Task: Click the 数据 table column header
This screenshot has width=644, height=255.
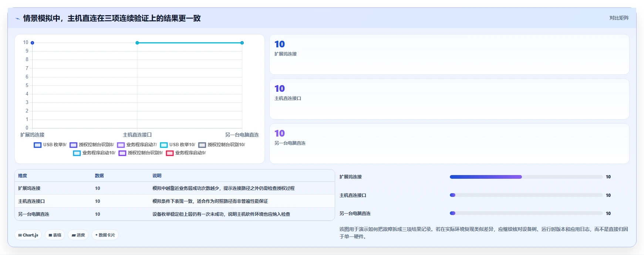Action: click(99, 176)
